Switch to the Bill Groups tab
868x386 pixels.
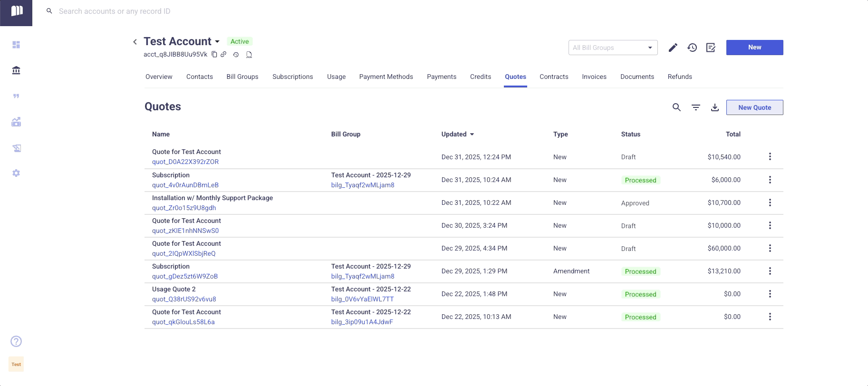pyautogui.click(x=242, y=77)
